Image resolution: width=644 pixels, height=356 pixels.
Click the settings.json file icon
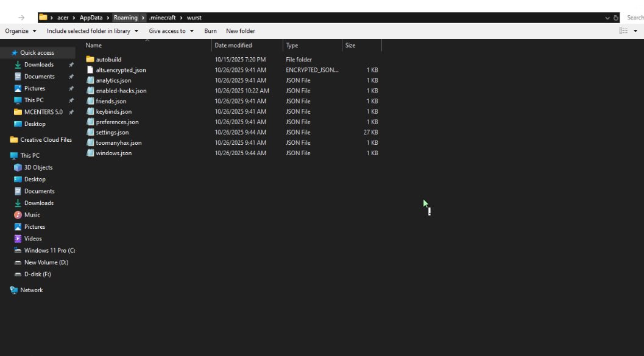coord(90,132)
